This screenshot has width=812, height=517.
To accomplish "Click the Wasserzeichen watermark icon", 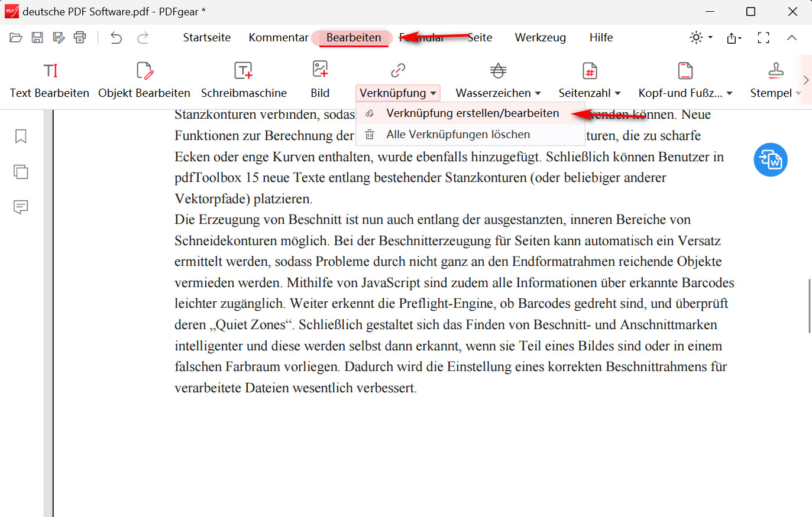I will [498, 71].
